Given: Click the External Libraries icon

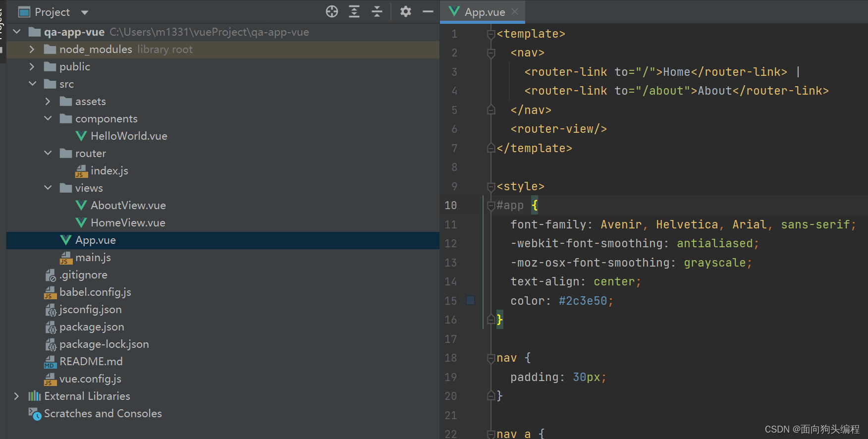Looking at the screenshot, I should click(x=35, y=396).
